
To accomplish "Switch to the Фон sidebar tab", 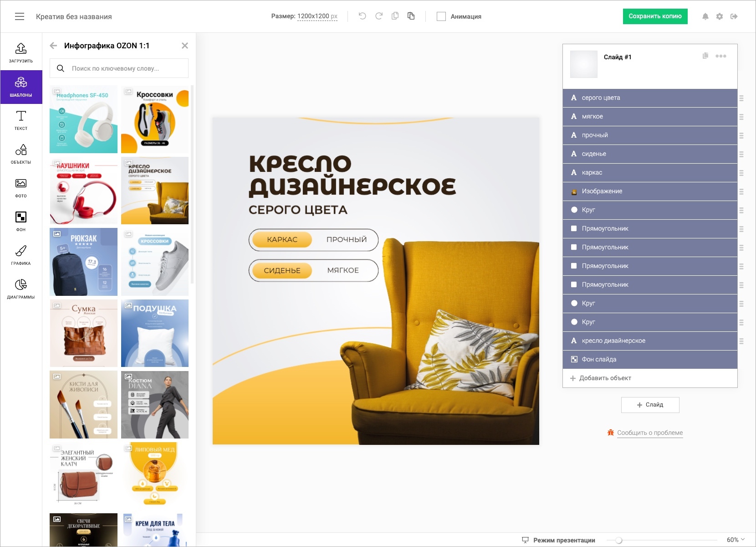I will click(21, 222).
